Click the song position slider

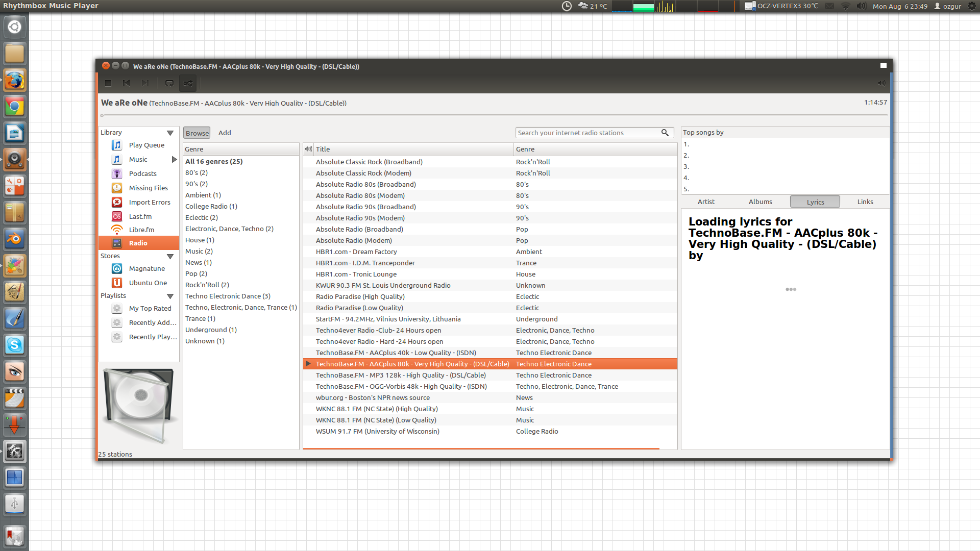[x=494, y=116]
